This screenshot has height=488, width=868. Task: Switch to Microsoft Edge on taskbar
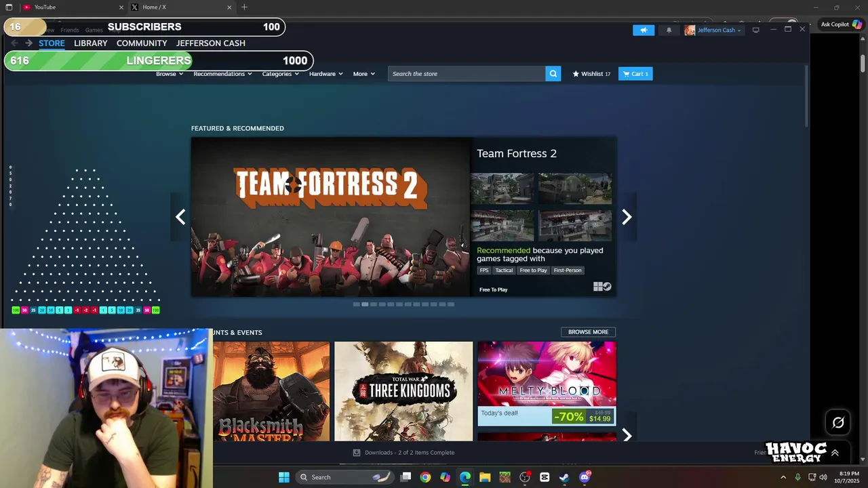click(x=465, y=477)
